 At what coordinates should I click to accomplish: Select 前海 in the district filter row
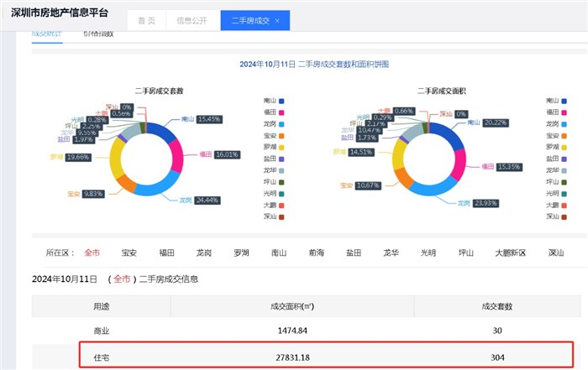pos(316,253)
